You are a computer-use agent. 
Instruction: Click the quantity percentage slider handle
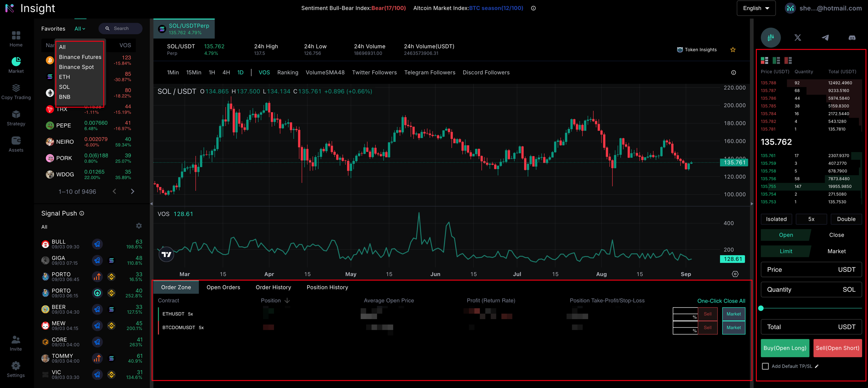click(761, 308)
